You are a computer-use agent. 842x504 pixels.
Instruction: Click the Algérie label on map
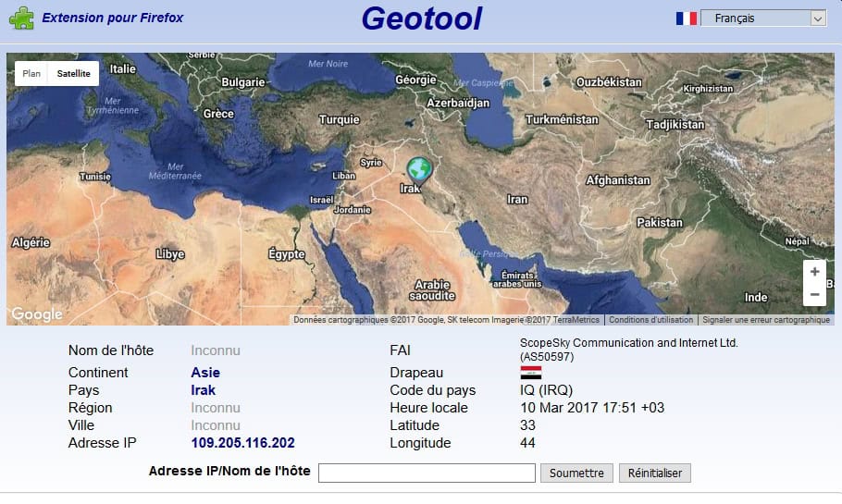pos(31,242)
